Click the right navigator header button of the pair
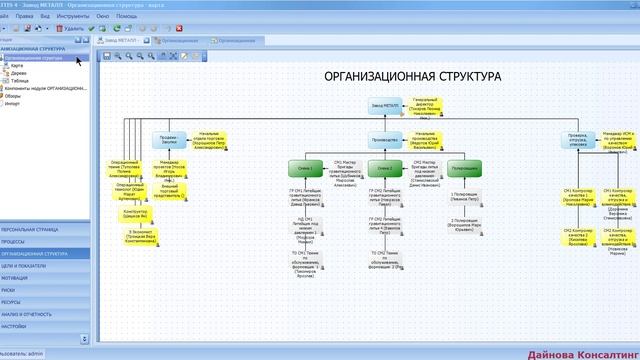Image resolution: width=640 pixels, height=360 pixels. coord(86,40)
